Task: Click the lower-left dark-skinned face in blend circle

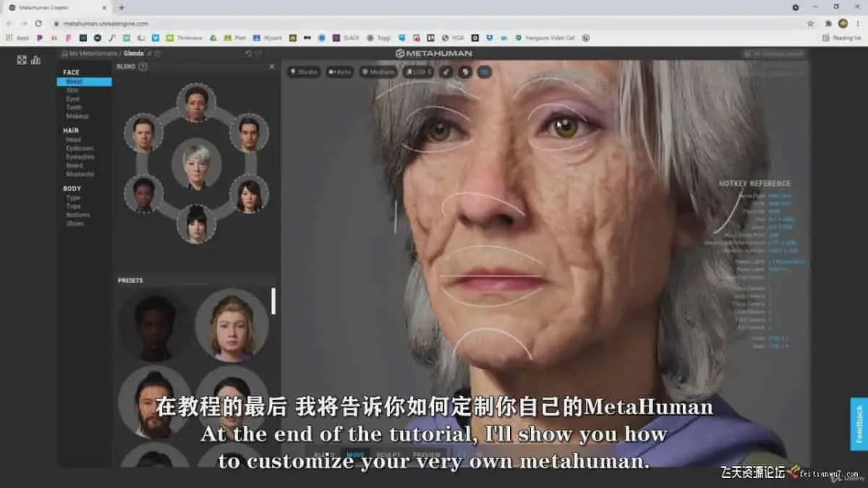Action: click(143, 194)
